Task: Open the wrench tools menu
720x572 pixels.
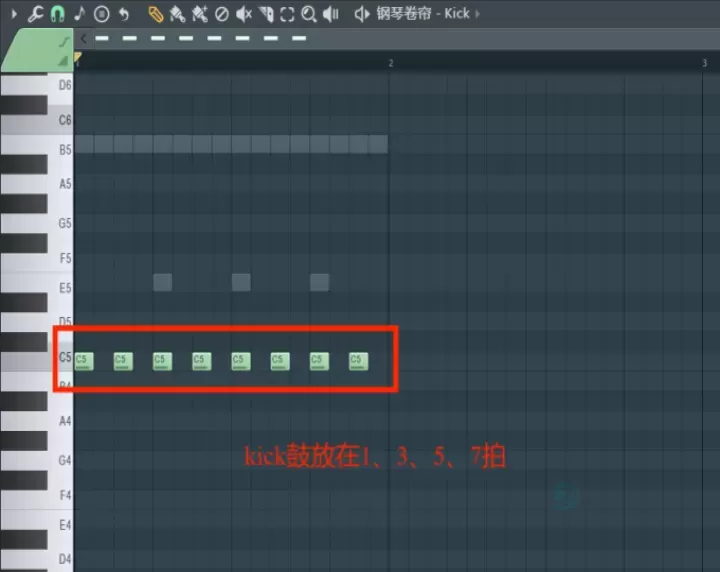Action: [x=35, y=14]
